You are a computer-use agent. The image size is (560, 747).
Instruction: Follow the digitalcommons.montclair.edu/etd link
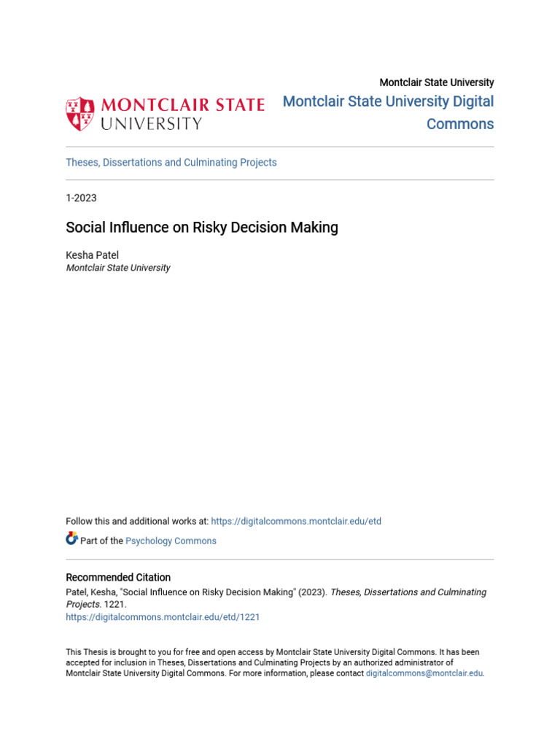coord(296,522)
